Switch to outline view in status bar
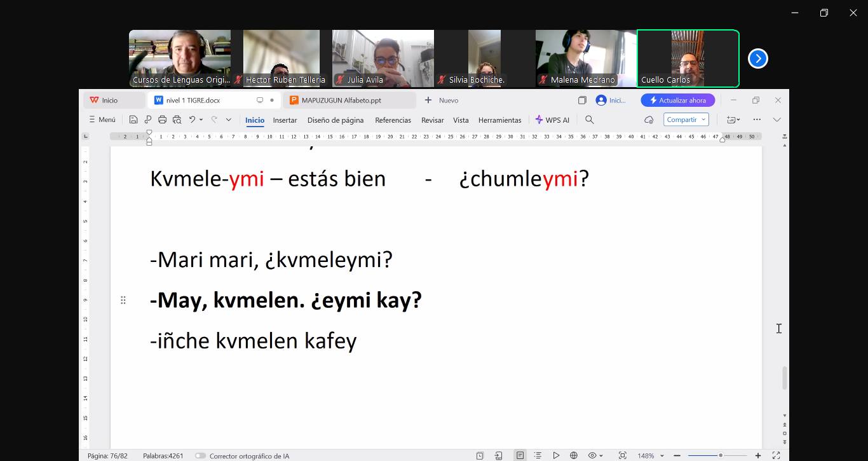This screenshot has width=868, height=461. (538, 455)
